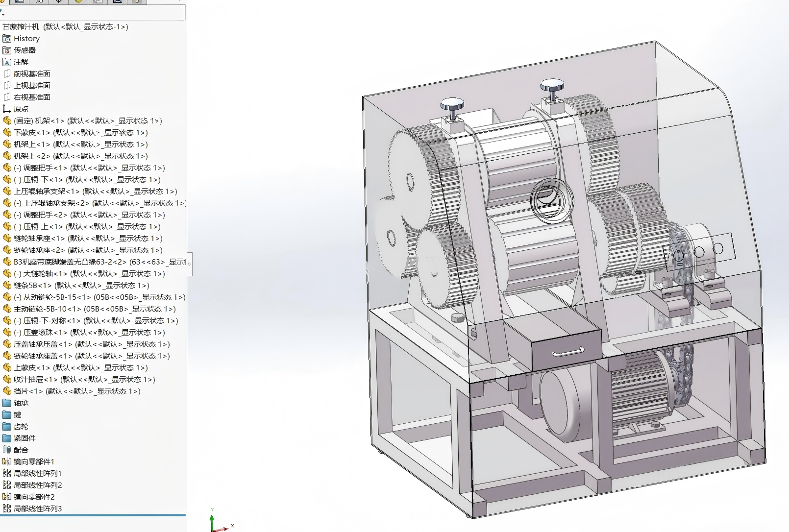
Task: Select (-) 大链轮轴<1> component
Action: point(89,273)
